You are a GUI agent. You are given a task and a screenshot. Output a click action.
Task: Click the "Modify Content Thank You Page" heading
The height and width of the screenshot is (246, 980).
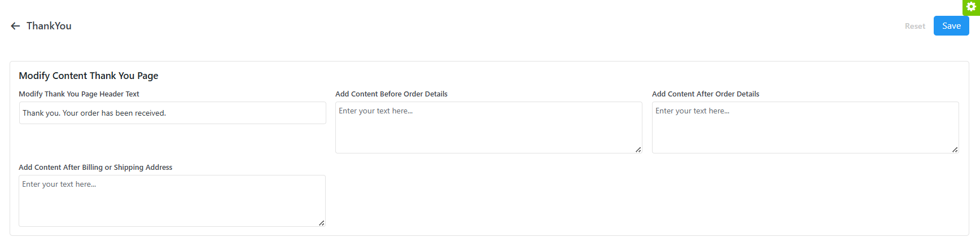pos(89,76)
